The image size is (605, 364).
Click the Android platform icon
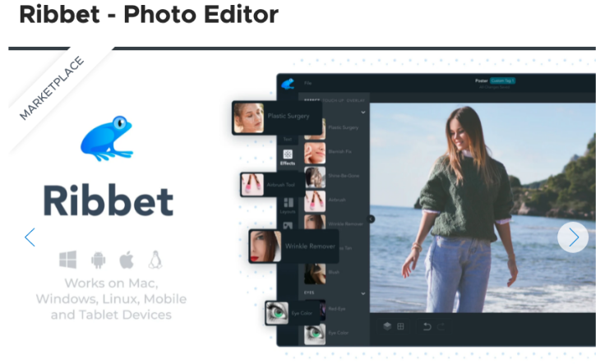coord(98,260)
